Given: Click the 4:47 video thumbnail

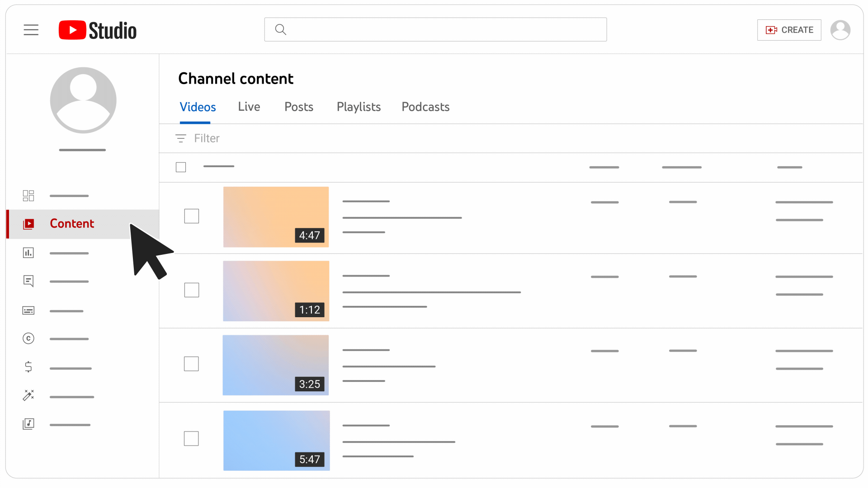Looking at the screenshot, I should click(x=276, y=216).
